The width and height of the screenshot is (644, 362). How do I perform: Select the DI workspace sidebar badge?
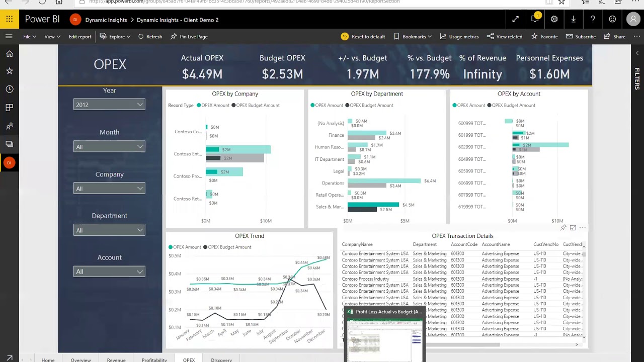(x=9, y=163)
